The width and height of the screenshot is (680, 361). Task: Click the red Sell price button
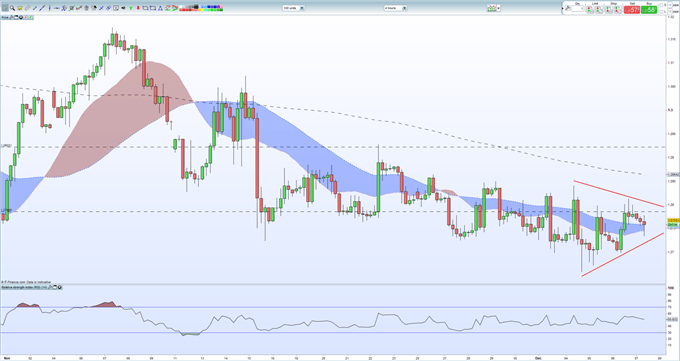coord(632,10)
